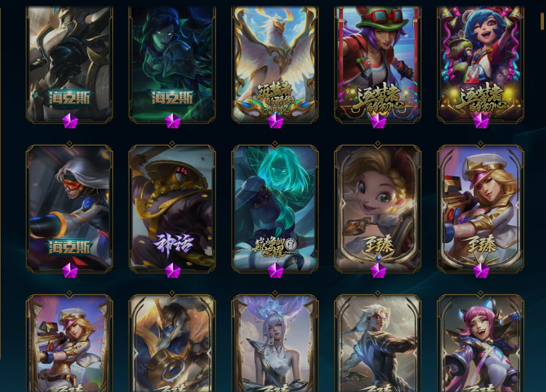This screenshot has height=392, width=546.
Task: Select silver-haired woman with crystal crown card
Action: (x=275, y=343)
